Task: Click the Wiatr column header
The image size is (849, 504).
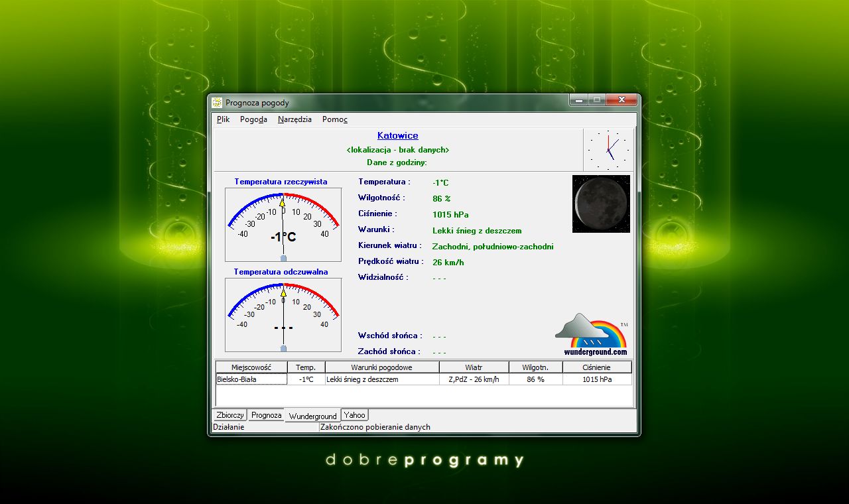Action: [x=474, y=367]
